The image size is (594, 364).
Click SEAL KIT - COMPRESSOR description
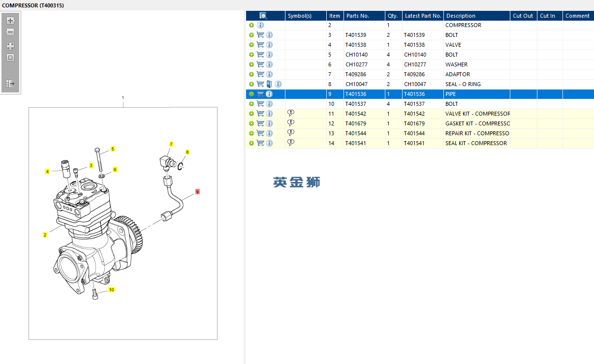coord(476,143)
